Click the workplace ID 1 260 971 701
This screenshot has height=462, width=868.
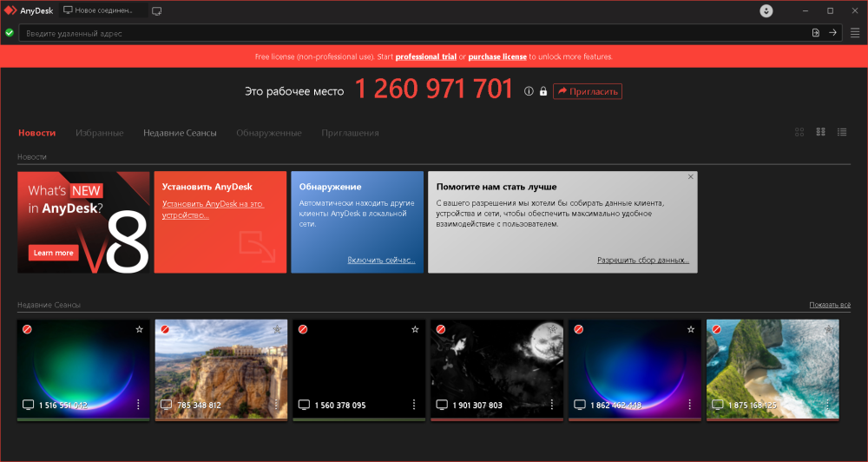point(433,89)
